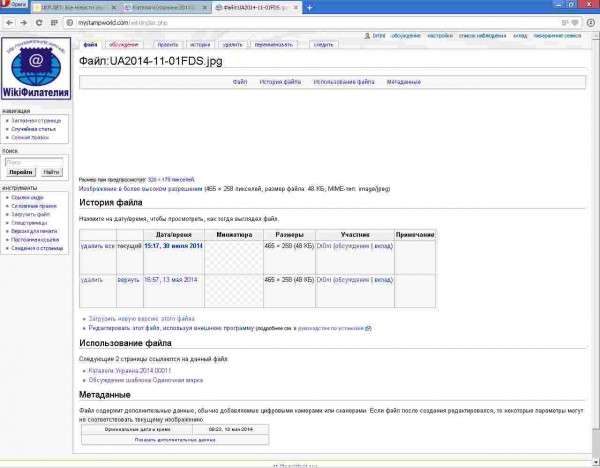The width and height of the screenshot is (600, 468).
Task: Open the следить tab
Action: tap(323, 45)
